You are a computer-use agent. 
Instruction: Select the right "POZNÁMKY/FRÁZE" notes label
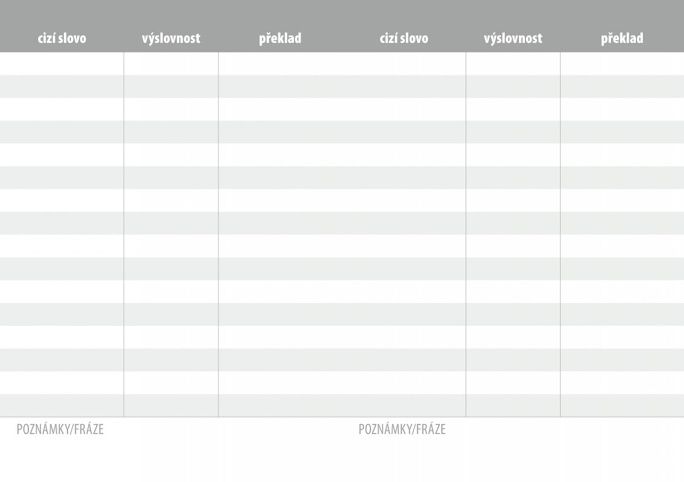click(402, 430)
